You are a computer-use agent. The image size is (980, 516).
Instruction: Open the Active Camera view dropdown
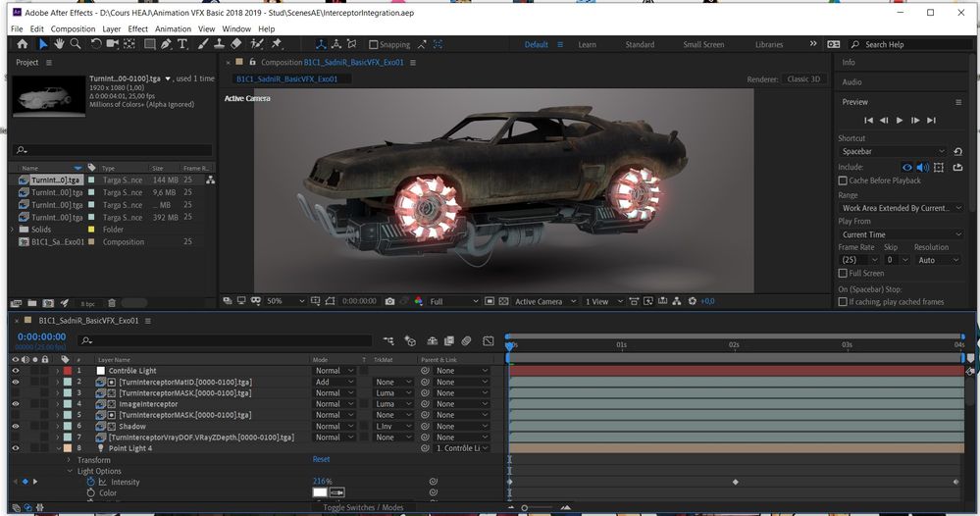[x=542, y=301]
